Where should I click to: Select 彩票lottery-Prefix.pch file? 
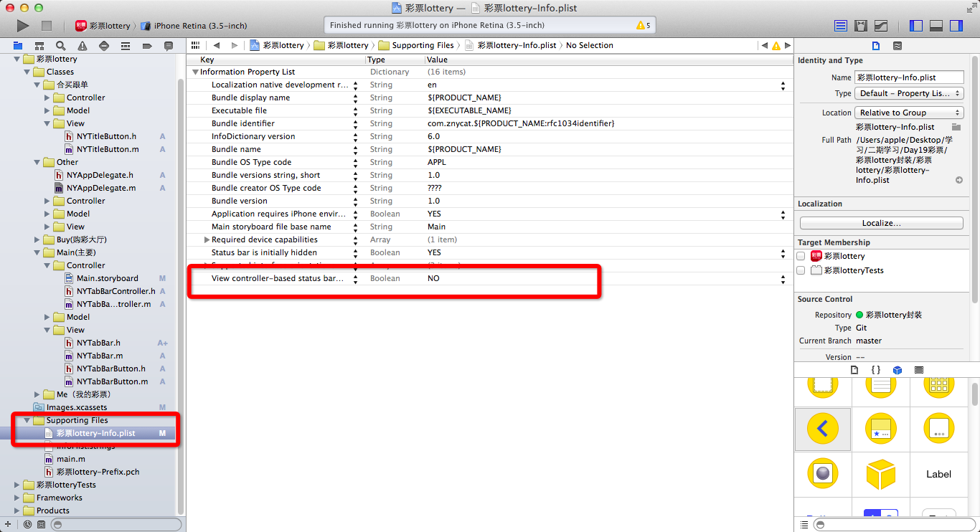[98, 472]
